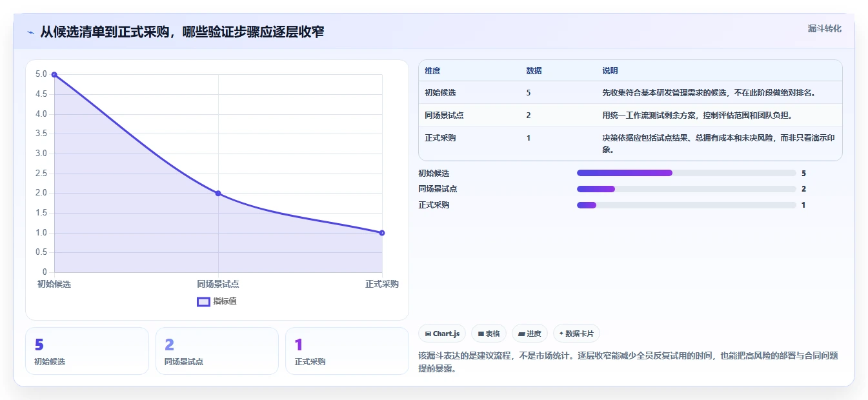Screen dimensions: 868x400
Task: Click the 数据 table column header
Action: pyautogui.click(x=534, y=71)
